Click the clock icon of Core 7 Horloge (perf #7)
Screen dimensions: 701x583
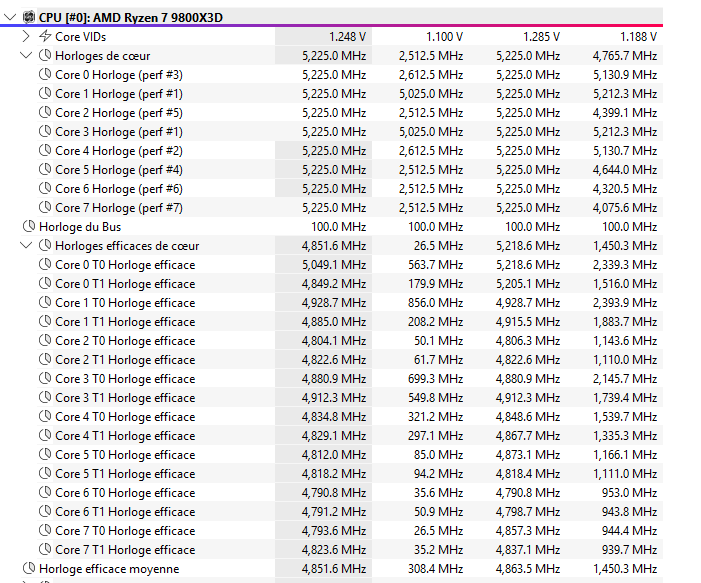[45, 207]
